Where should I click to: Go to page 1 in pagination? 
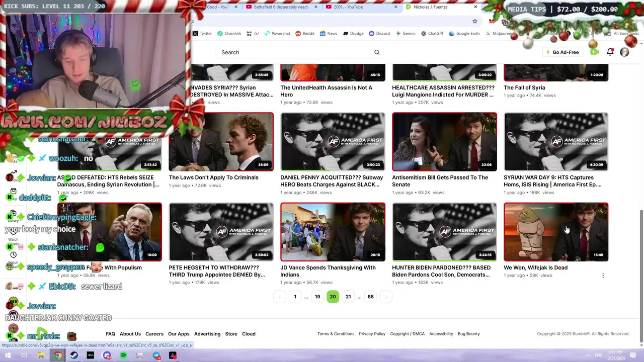point(295,297)
